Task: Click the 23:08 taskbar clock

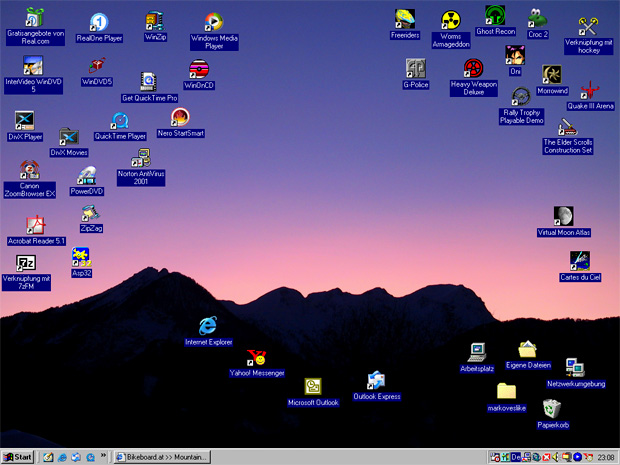Action: coord(606,458)
